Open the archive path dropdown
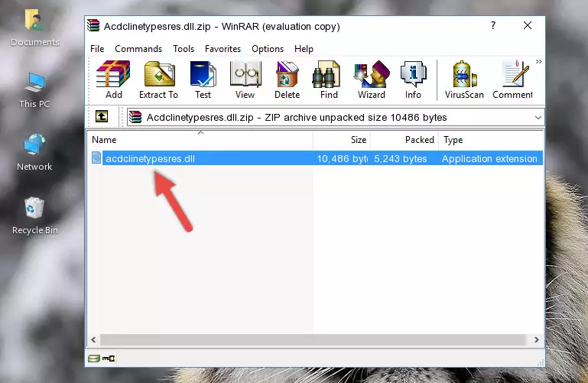 (538, 118)
